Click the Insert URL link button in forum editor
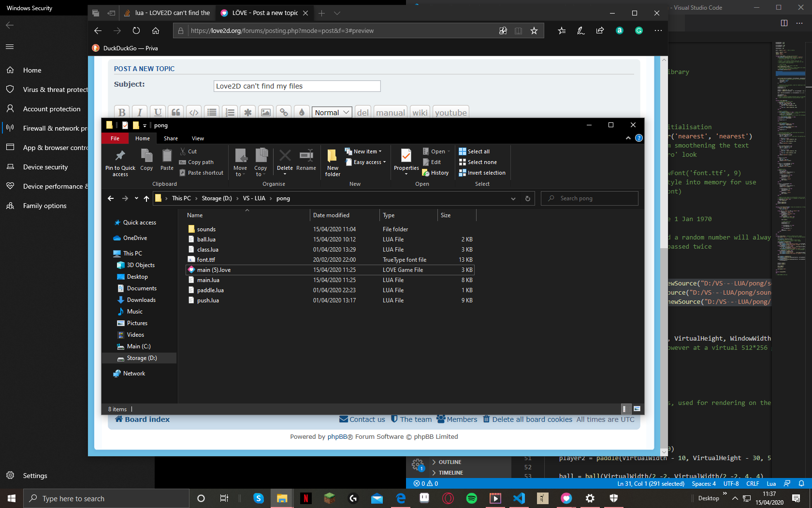Image resolution: width=812 pixels, height=508 pixels. point(284,112)
